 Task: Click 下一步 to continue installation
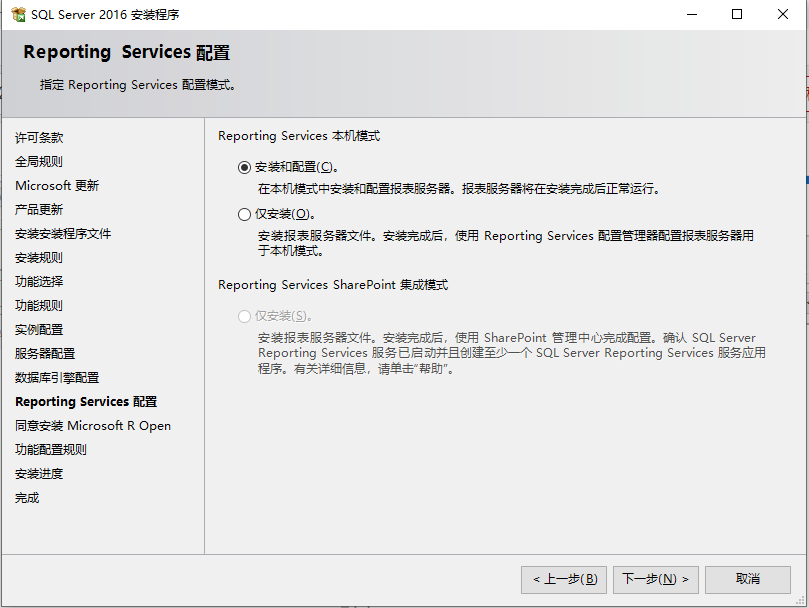coord(655,579)
